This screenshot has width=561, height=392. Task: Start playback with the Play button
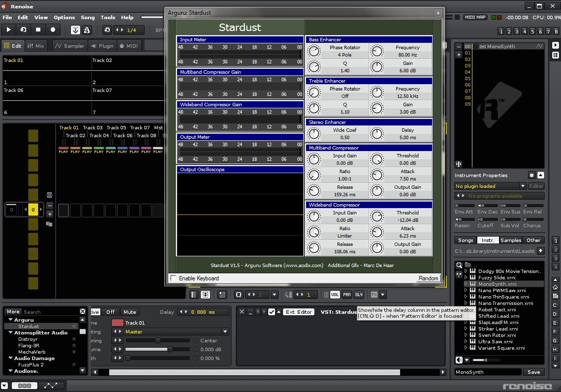pyautogui.click(x=8, y=30)
